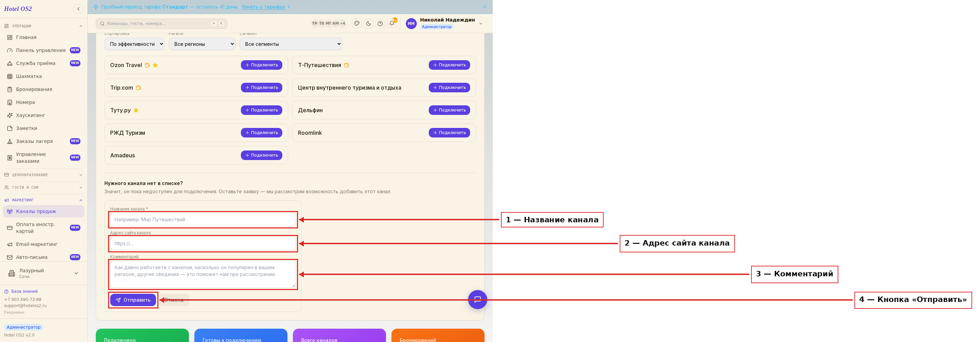Open Шахматка in the sidebar
Image resolution: width=980 pixels, height=342 pixels.
tap(44, 76)
